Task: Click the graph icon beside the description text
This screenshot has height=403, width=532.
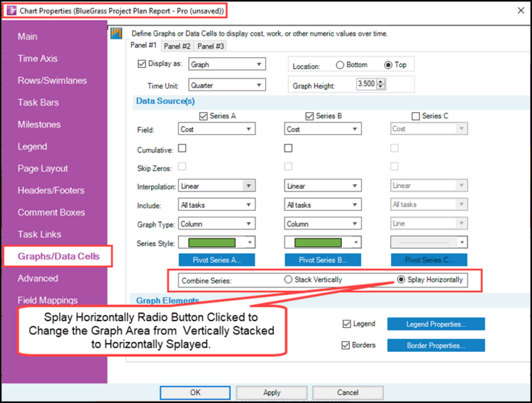Action: tap(116, 33)
